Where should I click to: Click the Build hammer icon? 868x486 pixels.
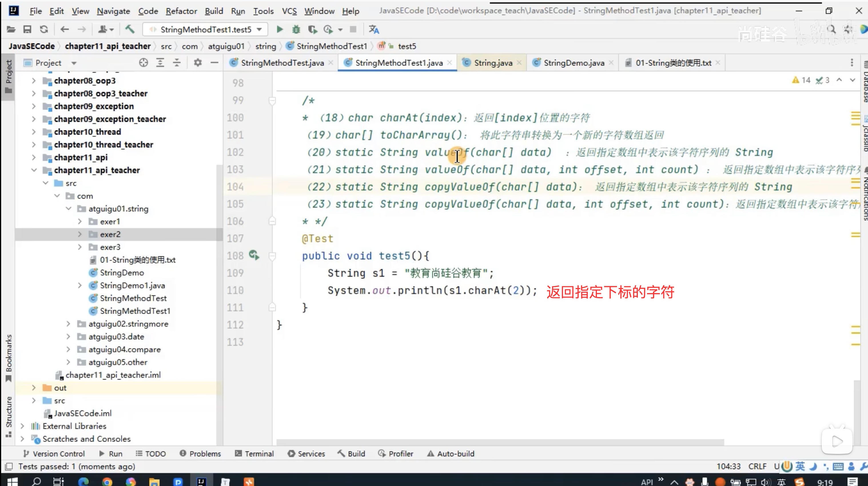click(130, 30)
